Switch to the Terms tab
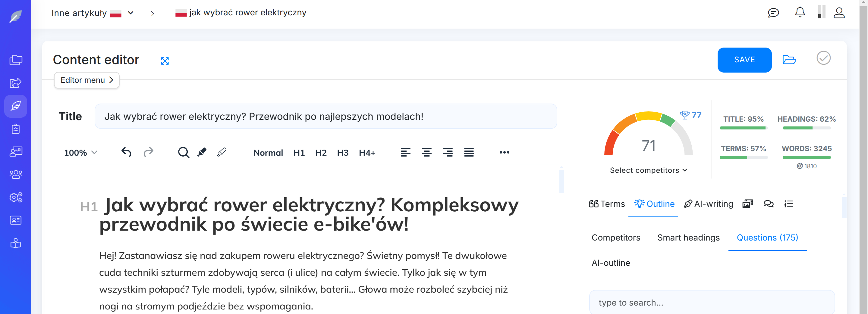 [606, 204]
